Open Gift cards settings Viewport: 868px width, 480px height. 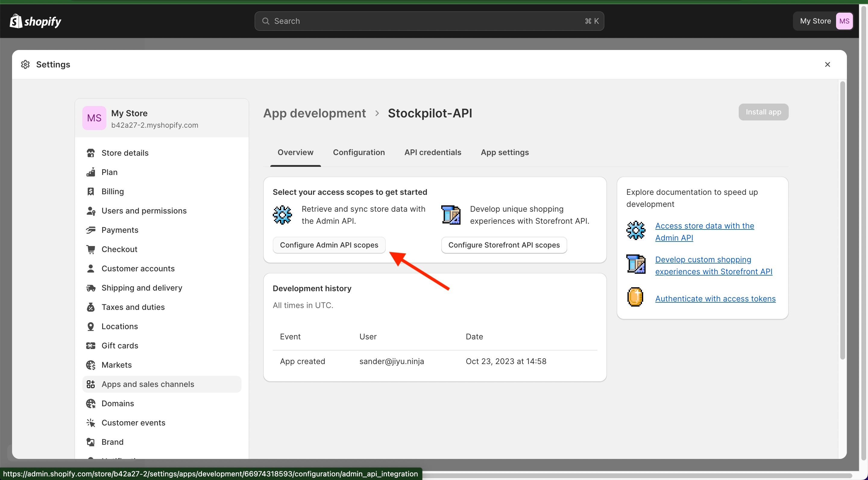pos(162,346)
